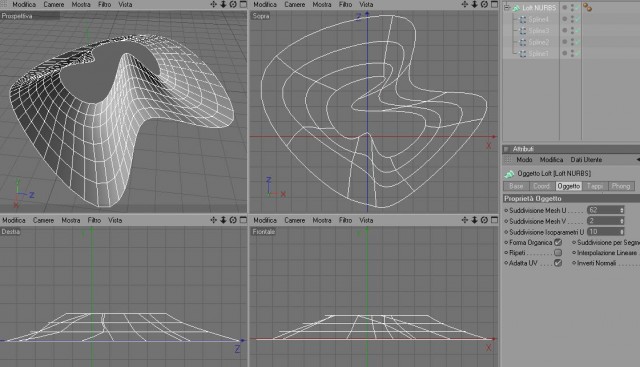The image size is (640, 367).
Task: Click the keyframe dot beside Forma Organica
Action: click(506, 242)
